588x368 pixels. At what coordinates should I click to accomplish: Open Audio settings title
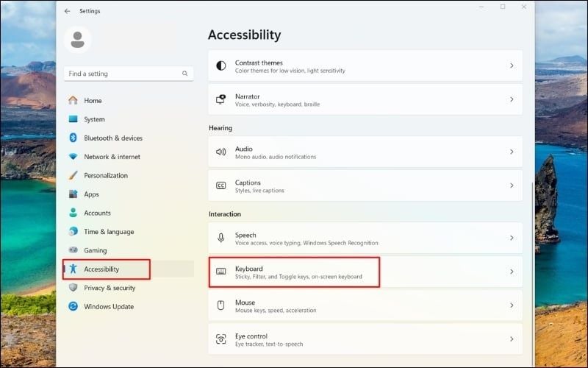point(244,149)
